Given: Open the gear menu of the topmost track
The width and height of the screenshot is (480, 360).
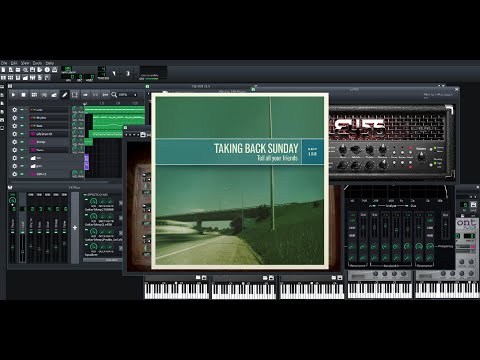Looking at the screenshot, I should 14,110.
